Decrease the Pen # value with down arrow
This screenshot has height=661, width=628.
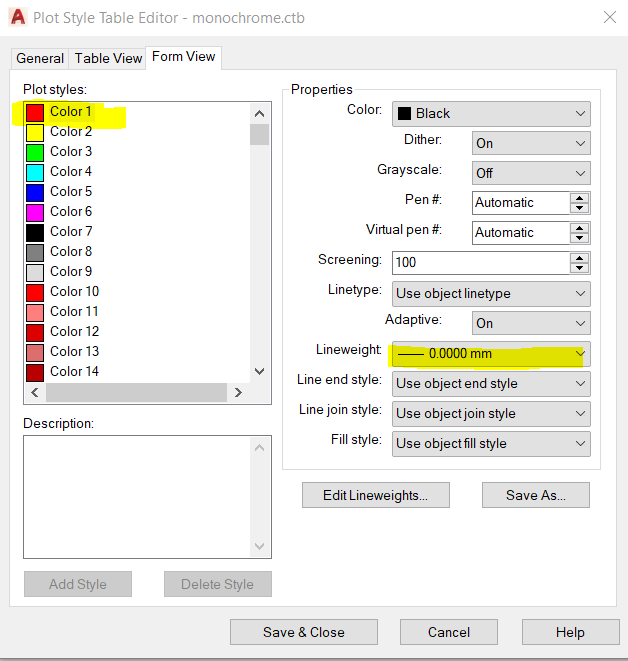click(580, 208)
